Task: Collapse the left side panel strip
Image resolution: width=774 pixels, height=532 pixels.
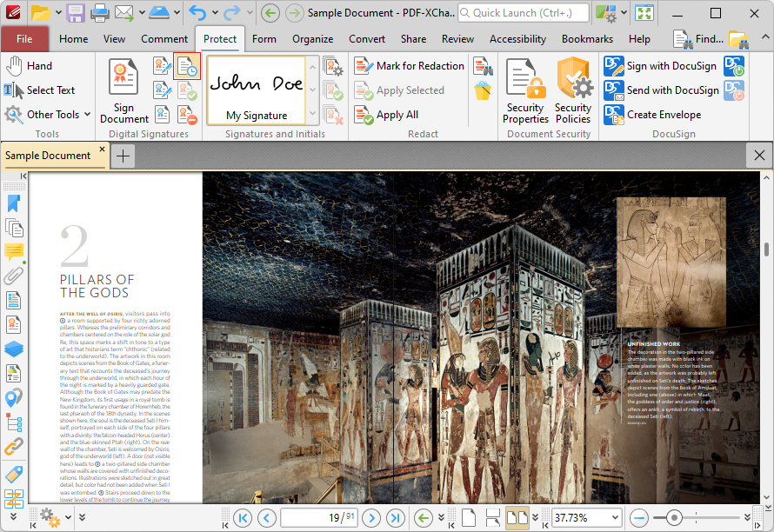Action: (x=23, y=176)
